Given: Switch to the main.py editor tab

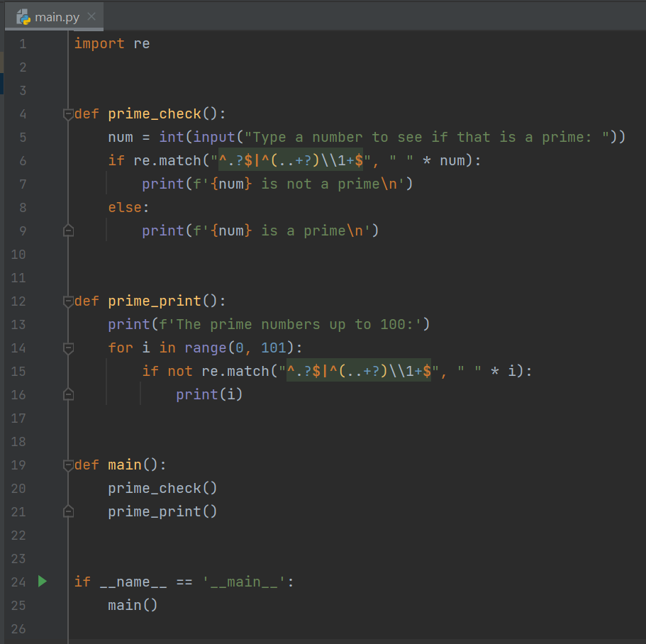Looking at the screenshot, I should pyautogui.click(x=54, y=17).
